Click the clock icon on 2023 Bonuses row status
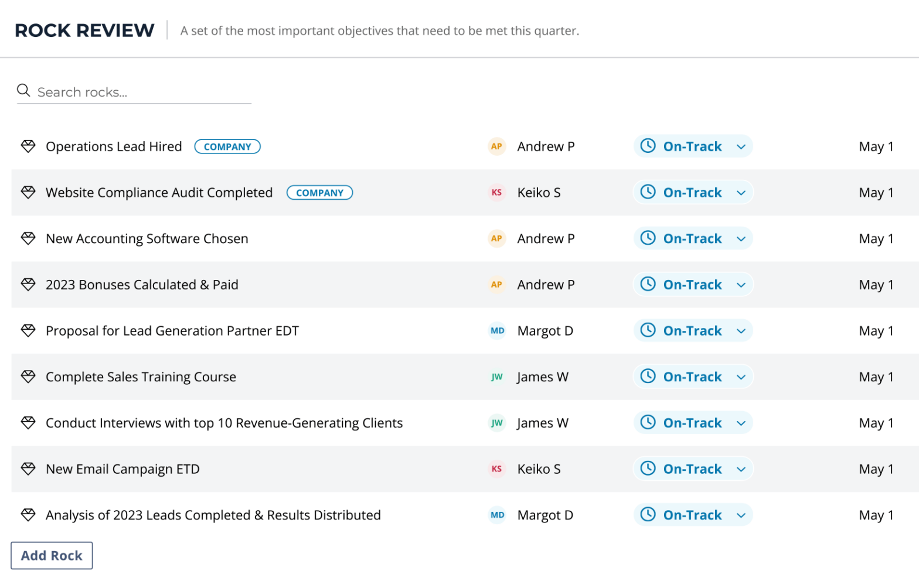Image resolution: width=919 pixels, height=588 pixels. pyautogui.click(x=648, y=284)
